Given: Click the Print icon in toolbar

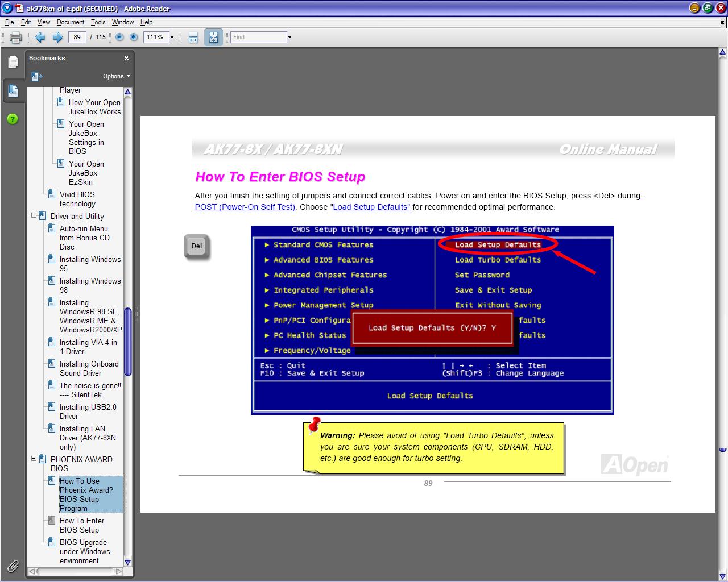Looking at the screenshot, I should [x=15, y=38].
